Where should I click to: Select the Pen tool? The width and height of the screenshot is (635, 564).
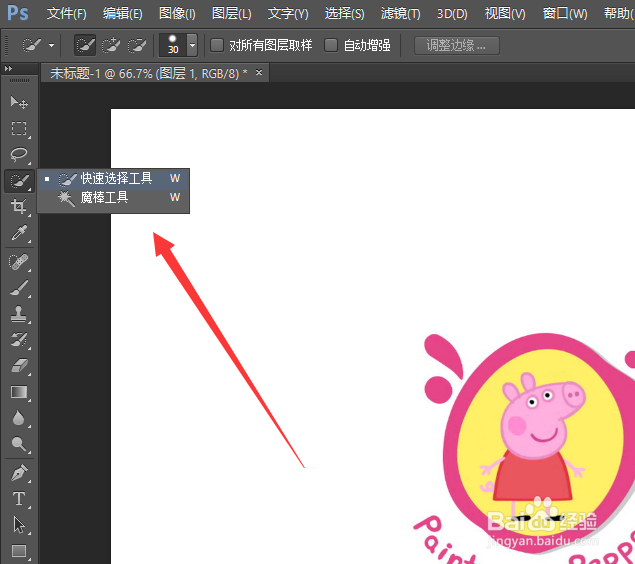pos(19,473)
